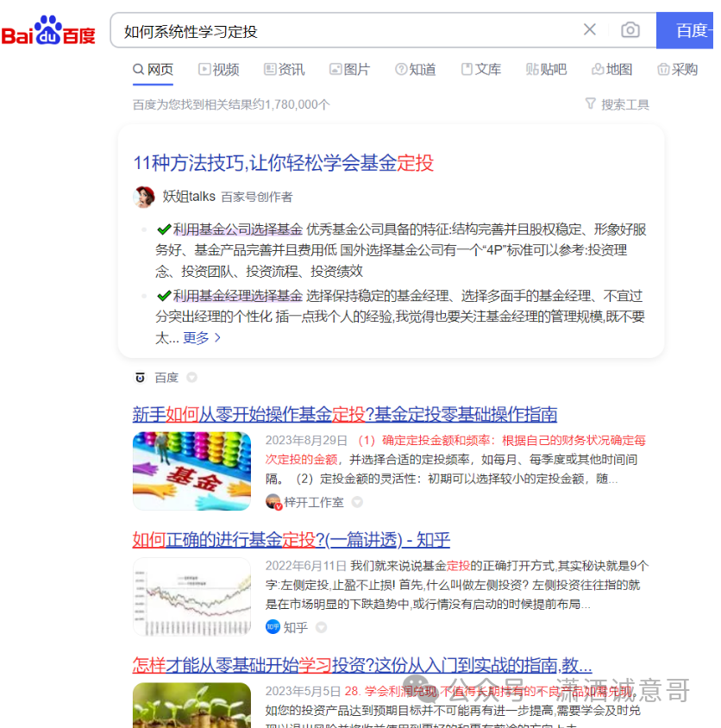Click the 梓开工作室 avatar icon
The height and width of the screenshot is (728, 721).
tap(273, 502)
